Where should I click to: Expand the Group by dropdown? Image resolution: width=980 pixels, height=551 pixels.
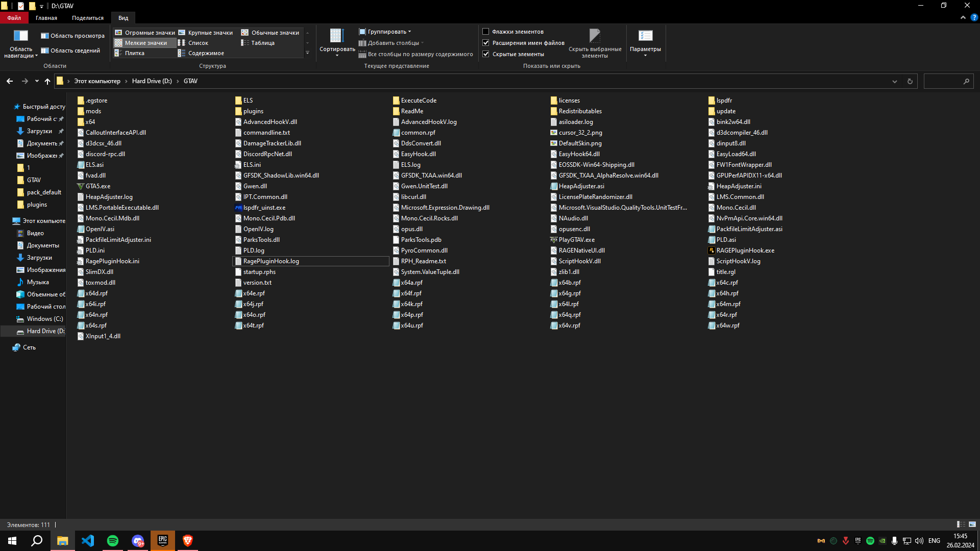(x=387, y=32)
